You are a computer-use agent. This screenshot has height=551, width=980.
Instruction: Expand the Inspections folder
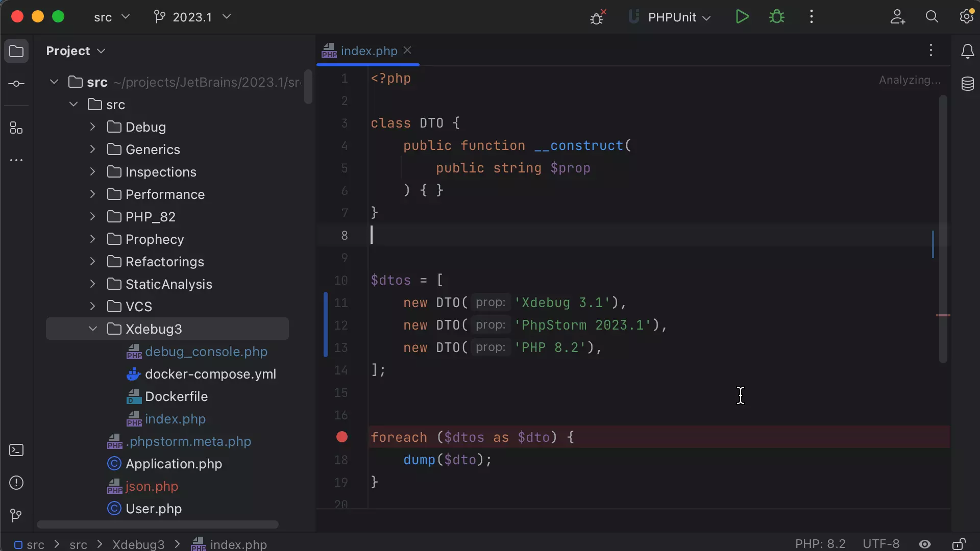point(92,172)
